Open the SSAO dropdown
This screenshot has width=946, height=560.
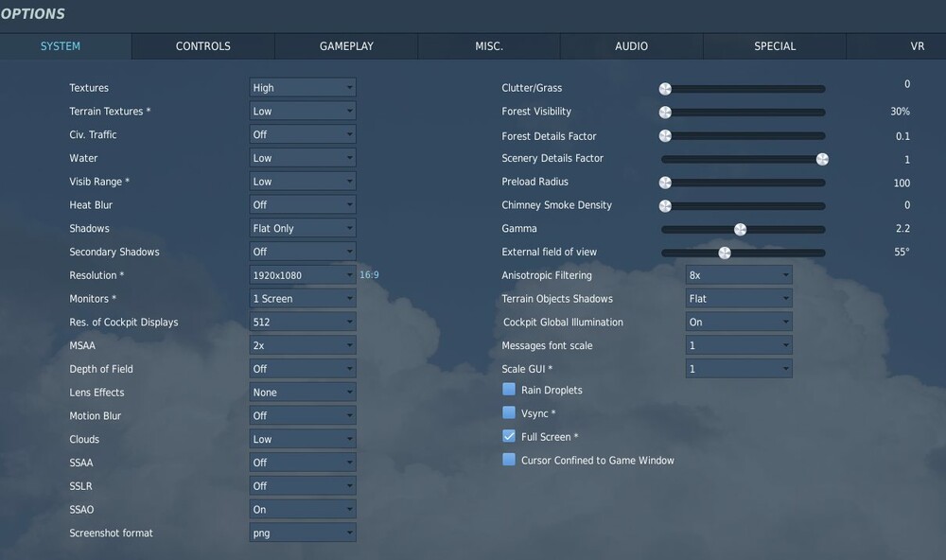(x=303, y=509)
